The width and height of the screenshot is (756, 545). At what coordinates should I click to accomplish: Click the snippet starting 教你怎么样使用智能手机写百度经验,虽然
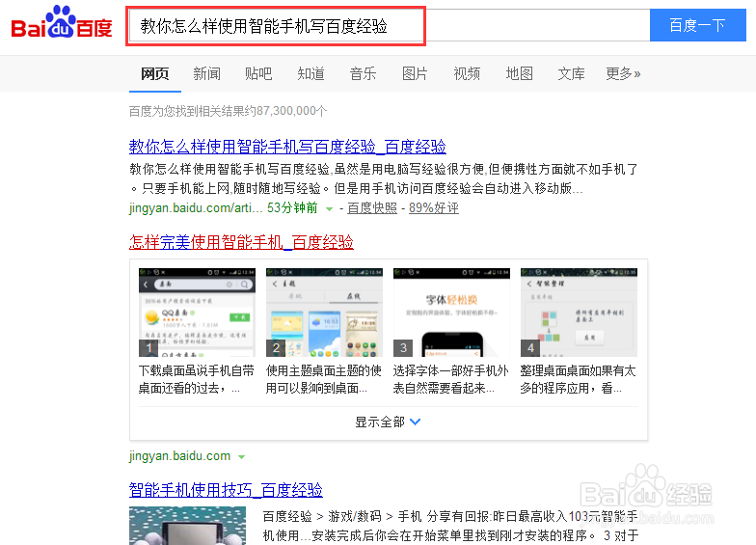[x=384, y=178]
